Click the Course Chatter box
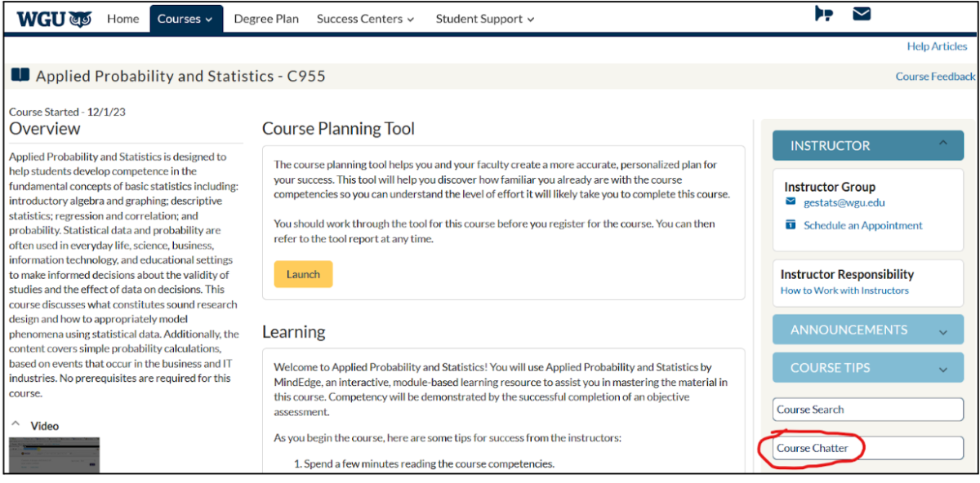This screenshot has width=980, height=483. coord(868,448)
